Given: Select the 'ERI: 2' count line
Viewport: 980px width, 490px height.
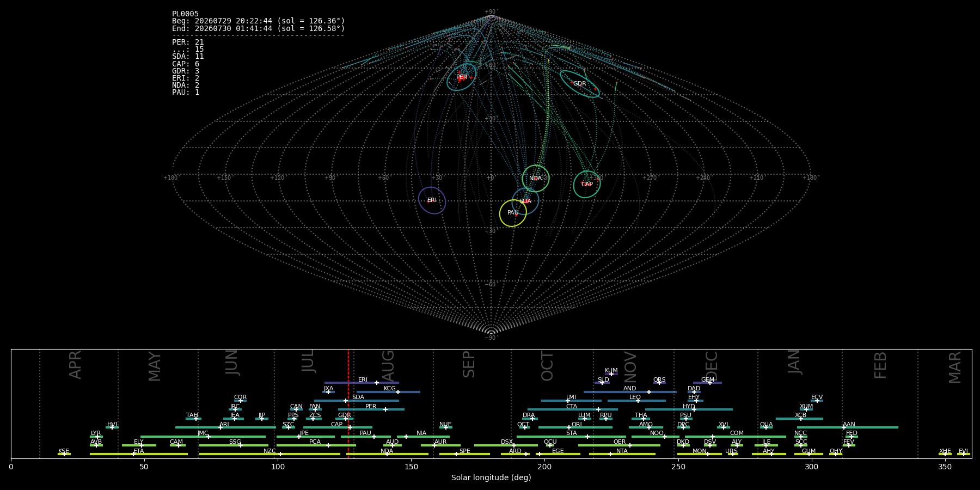Looking at the screenshot, I should coord(186,78).
